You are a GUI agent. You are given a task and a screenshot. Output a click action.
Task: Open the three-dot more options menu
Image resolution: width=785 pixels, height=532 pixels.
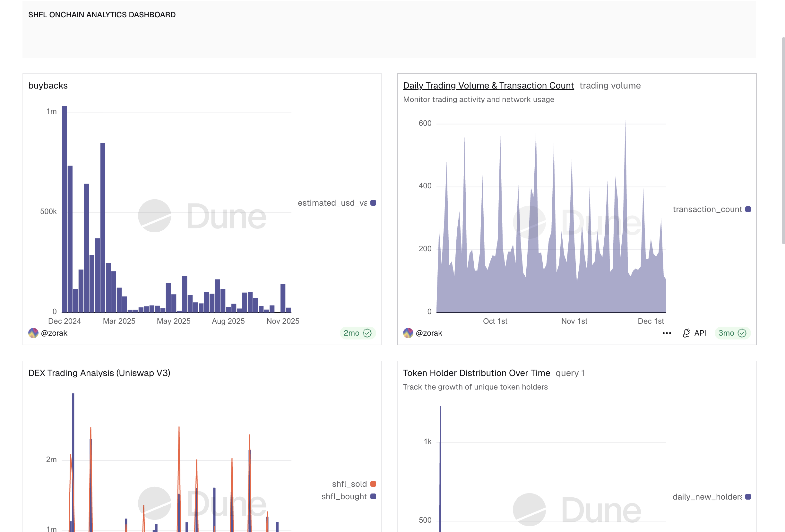[667, 333]
